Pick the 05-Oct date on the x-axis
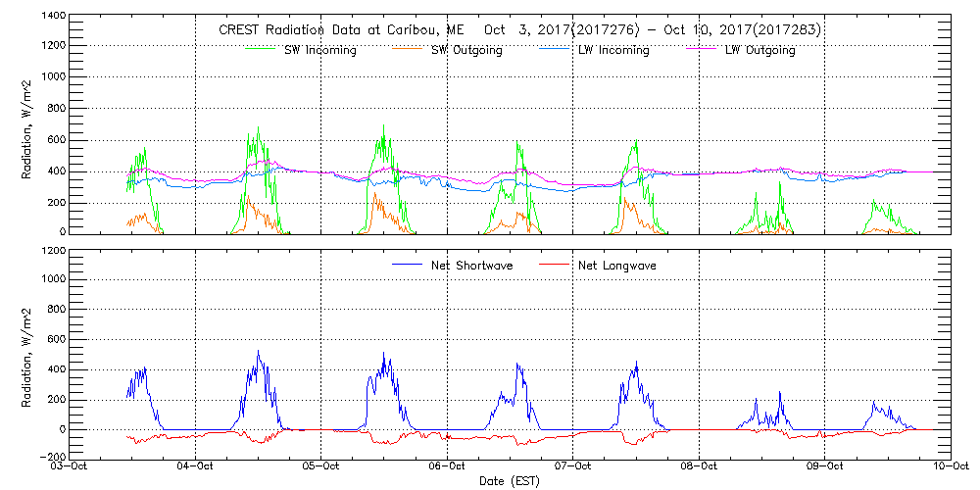 [x=322, y=467]
